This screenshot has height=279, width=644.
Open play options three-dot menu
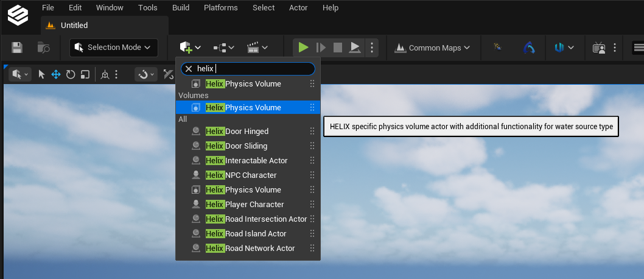coord(372,48)
